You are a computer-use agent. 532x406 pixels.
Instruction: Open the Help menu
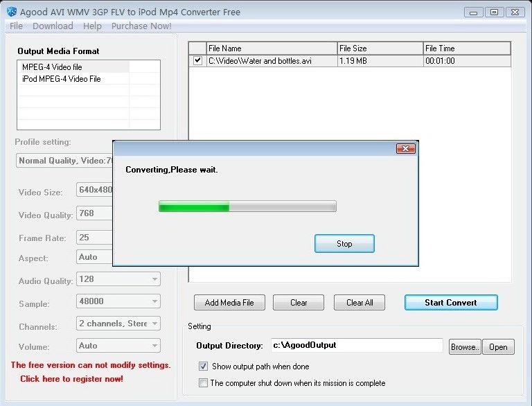click(x=92, y=26)
